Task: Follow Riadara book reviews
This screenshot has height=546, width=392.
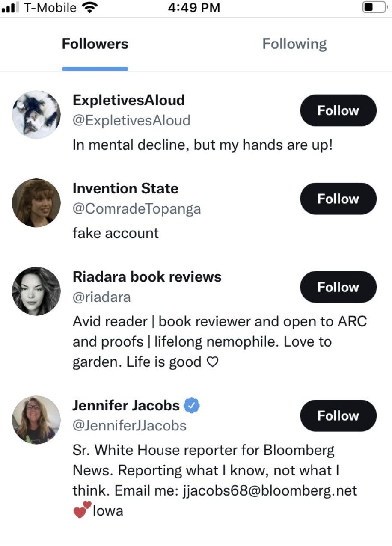Action: 338,287
